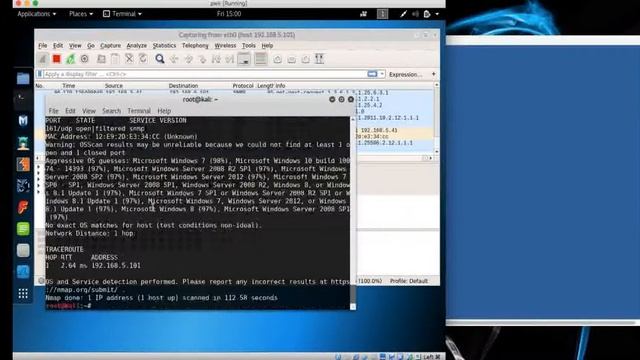Click the Fri 15:00 clock

229,14
